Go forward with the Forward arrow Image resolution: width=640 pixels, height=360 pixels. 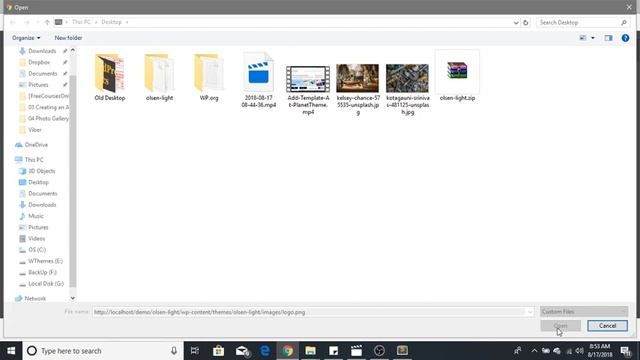click(27, 22)
